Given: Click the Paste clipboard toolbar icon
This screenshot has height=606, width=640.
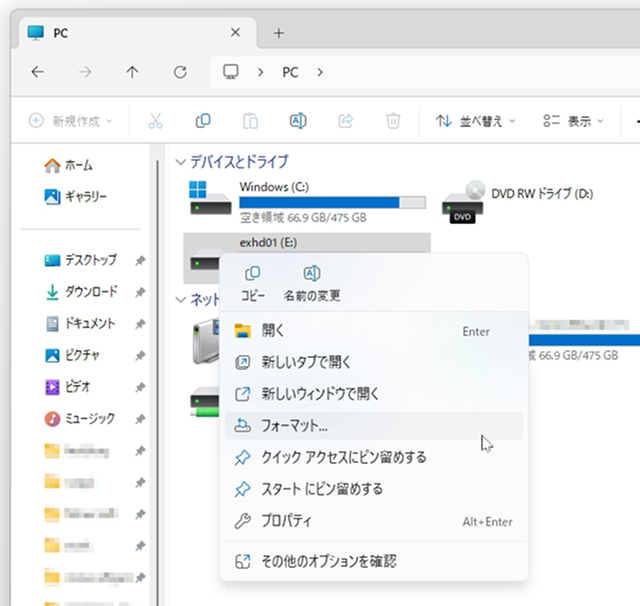Looking at the screenshot, I should 250,121.
